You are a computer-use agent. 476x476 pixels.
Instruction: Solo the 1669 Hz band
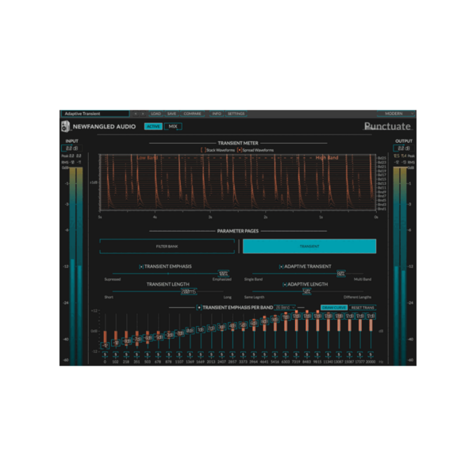(x=201, y=355)
